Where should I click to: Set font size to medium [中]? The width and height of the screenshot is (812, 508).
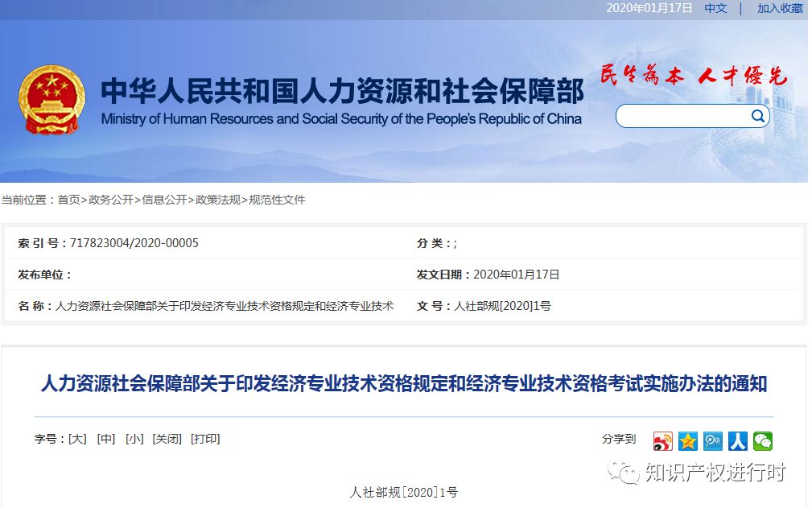pos(106,439)
